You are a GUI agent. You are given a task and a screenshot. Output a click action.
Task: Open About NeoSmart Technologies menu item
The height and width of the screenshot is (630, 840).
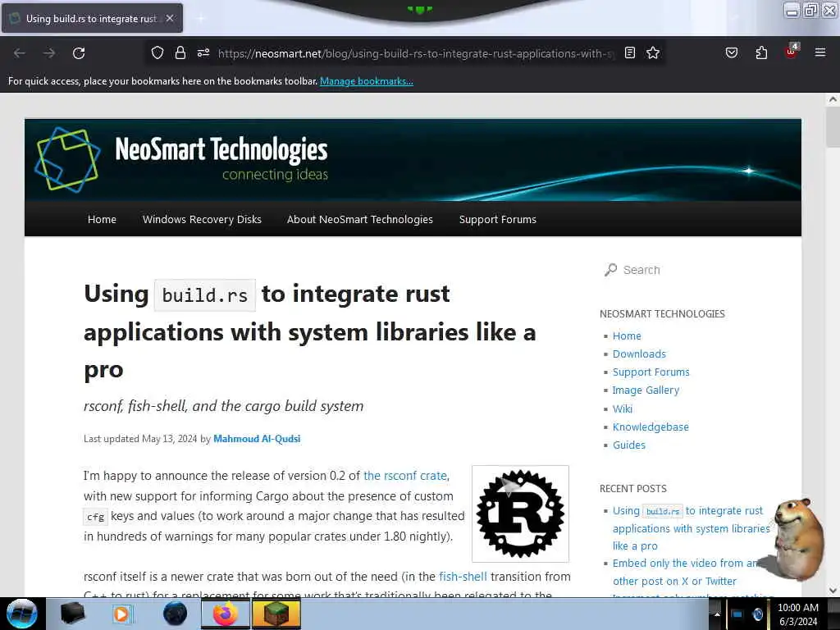tap(359, 219)
